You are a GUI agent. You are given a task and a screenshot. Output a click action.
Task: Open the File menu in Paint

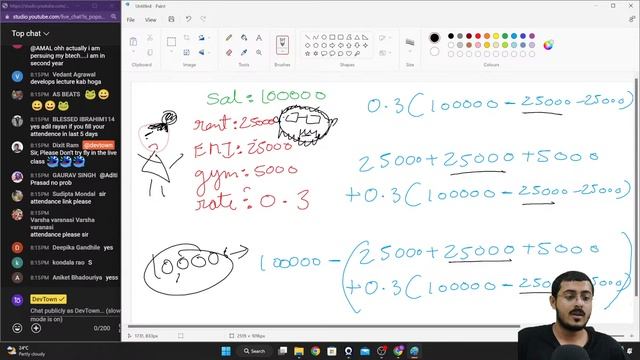click(131, 20)
